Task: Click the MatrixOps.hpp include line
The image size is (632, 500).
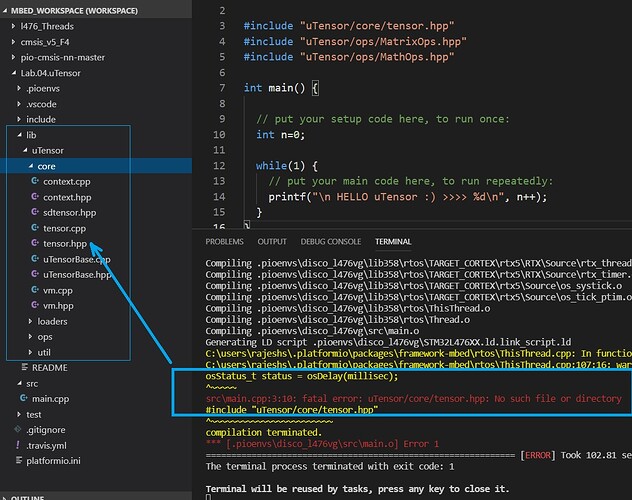Action: [x=355, y=41]
